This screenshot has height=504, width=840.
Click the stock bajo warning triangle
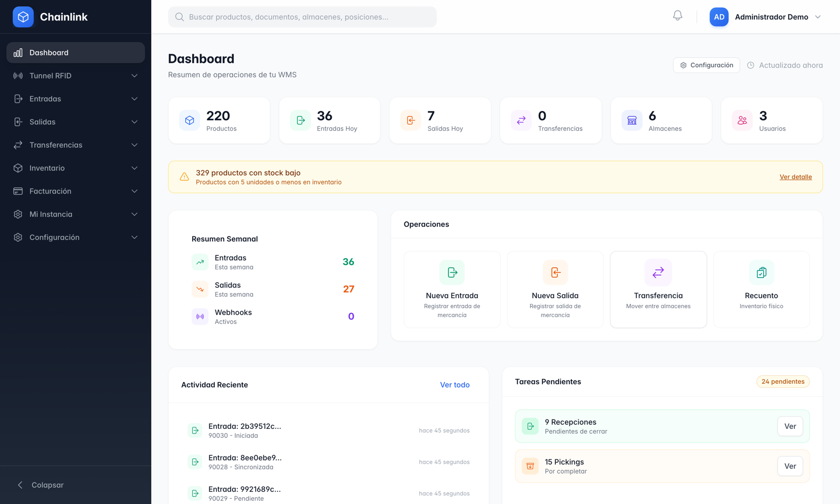coord(184,177)
